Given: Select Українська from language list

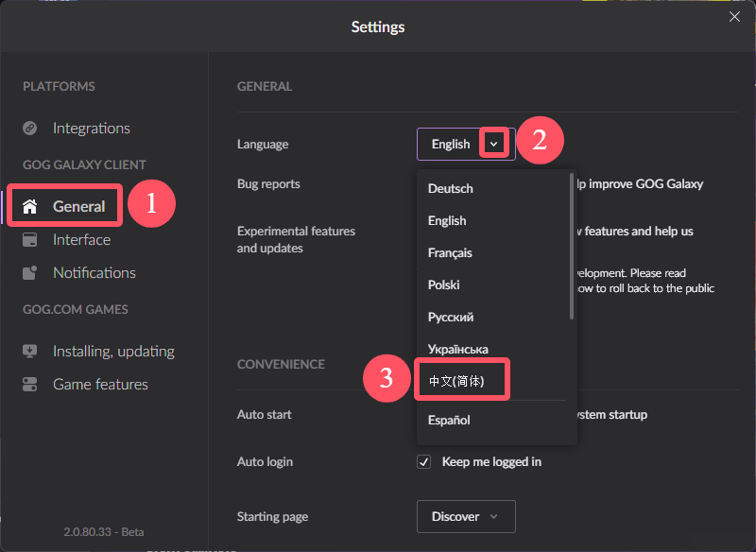Looking at the screenshot, I should point(458,349).
